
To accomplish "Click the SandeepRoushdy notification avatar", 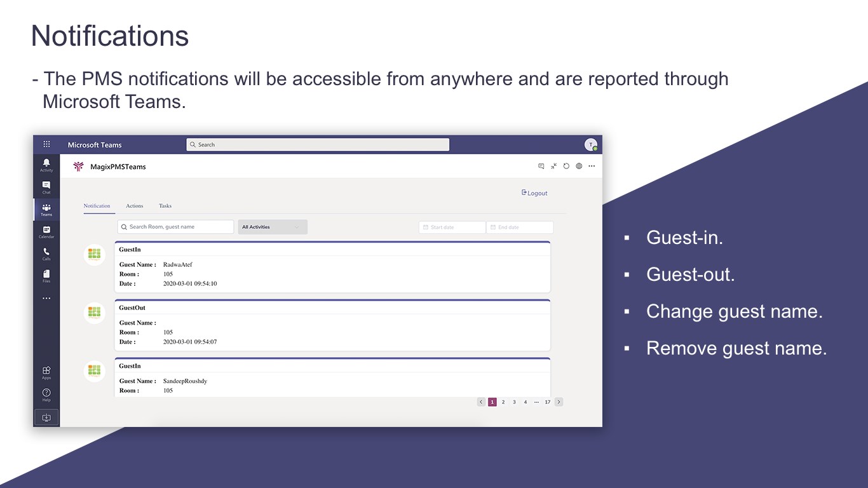I will click(95, 371).
